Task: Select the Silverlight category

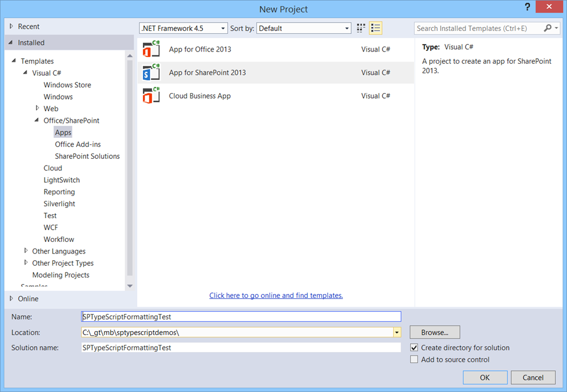Action: [59, 204]
